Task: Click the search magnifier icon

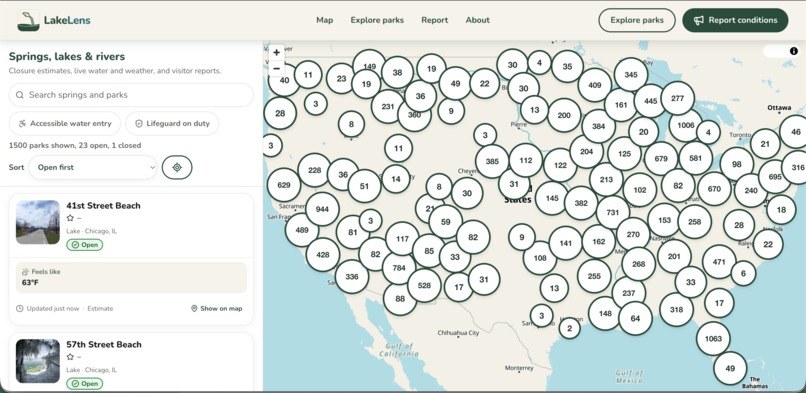Action: coord(20,95)
